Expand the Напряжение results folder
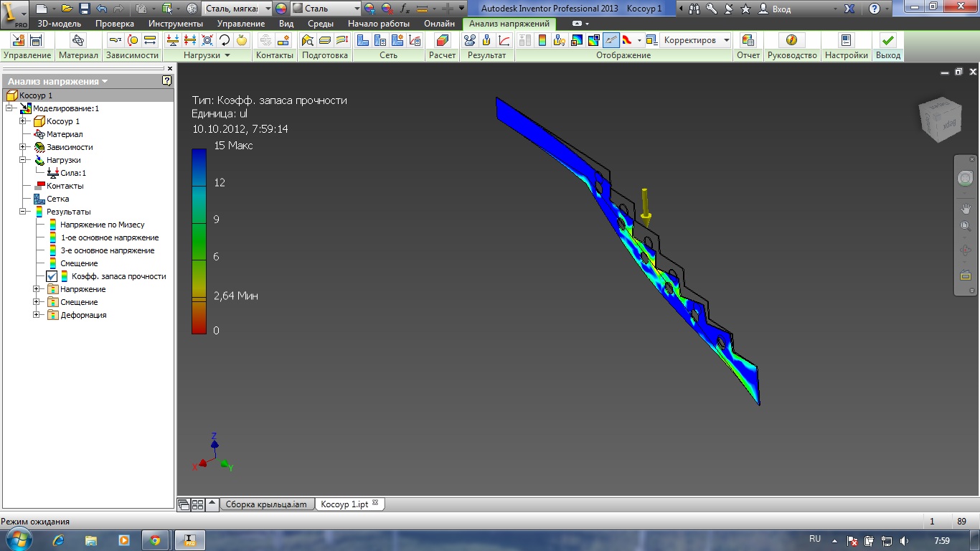Image resolution: width=980 pixels, height=551 pixels. click(x=37, y=289)
